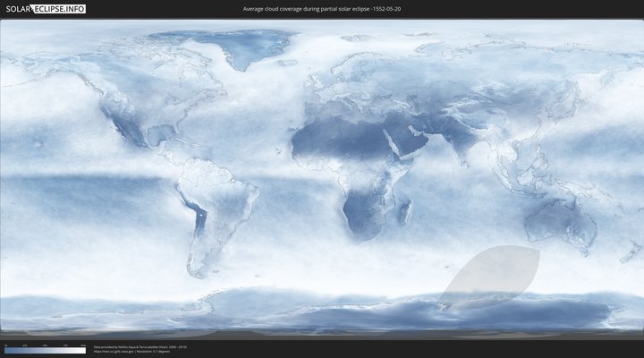Click the white ECLIPSE.INFO box in the logo
The image size is (644, 358).
tap(60, 9)
